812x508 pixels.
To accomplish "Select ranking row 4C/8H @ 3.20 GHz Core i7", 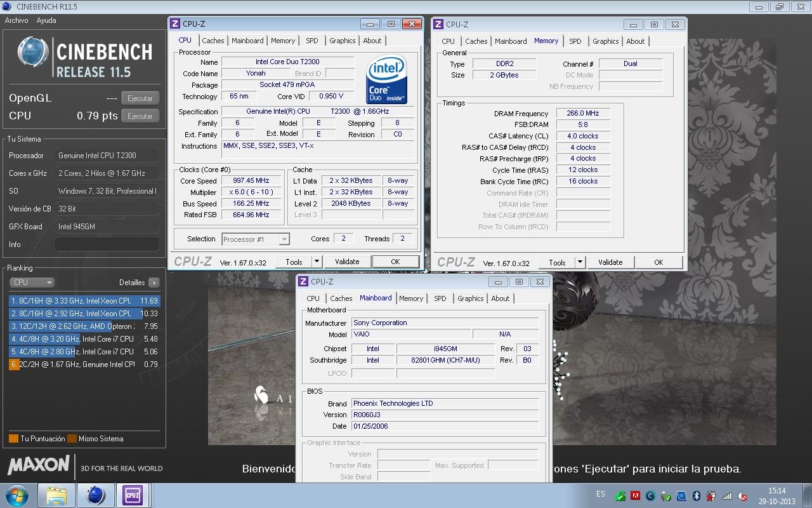I will click(84, 339).
